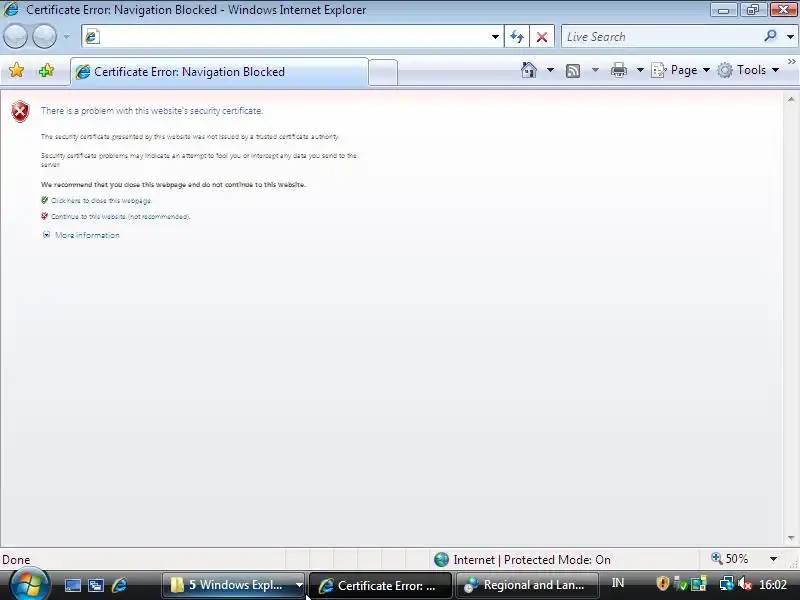Switch to Regional and Language taskbar button
800x600 pixels.
(x=527, y=585)
